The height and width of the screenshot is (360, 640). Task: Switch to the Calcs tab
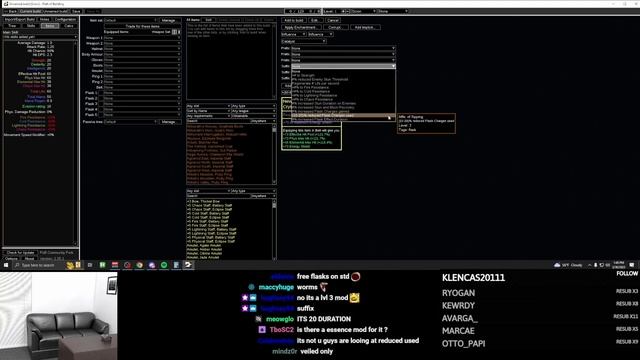click(x=69, y=26)
